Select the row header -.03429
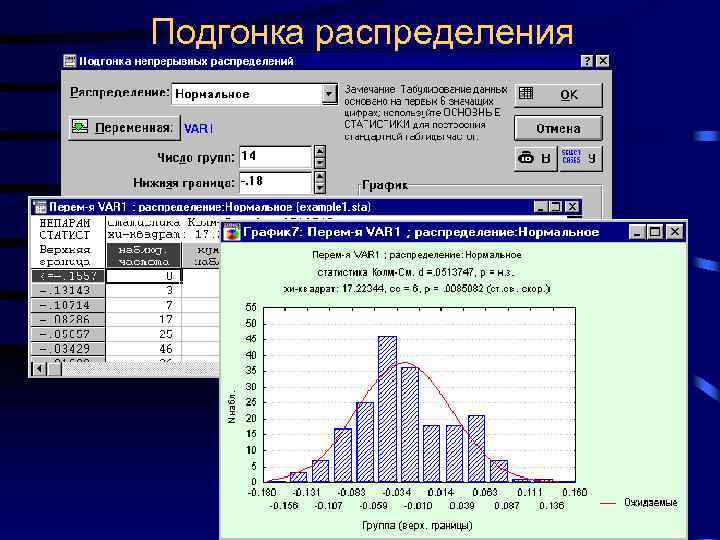 [x=68, y=349]
